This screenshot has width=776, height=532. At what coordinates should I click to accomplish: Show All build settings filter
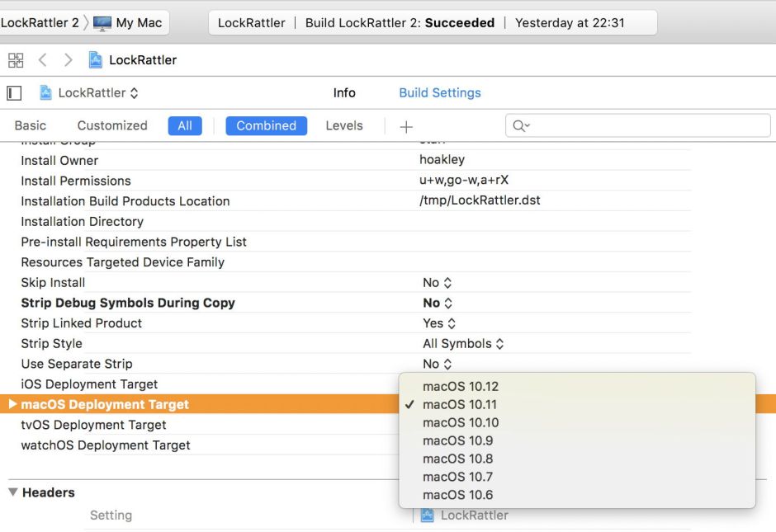184,126
